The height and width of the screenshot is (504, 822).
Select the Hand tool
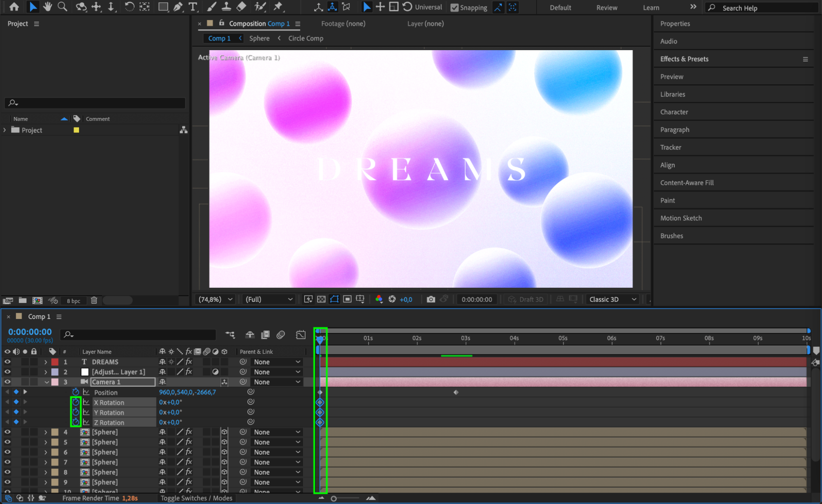coord(48,7)
